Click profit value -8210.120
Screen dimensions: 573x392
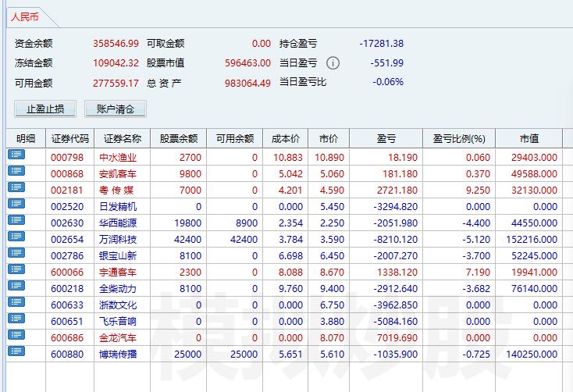(x=395, y=240)
